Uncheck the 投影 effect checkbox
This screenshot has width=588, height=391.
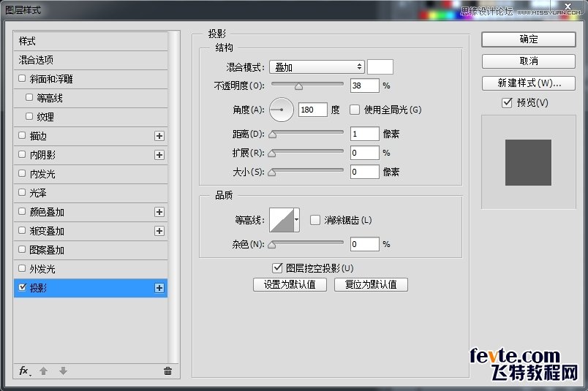tap(22, 287)
